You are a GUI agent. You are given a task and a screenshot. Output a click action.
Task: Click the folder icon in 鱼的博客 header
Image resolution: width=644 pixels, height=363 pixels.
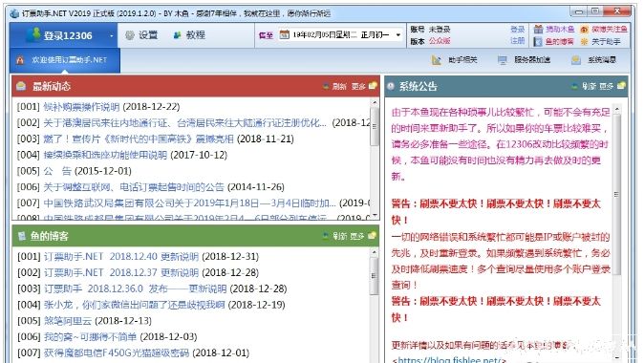click(x=373, y=235)
